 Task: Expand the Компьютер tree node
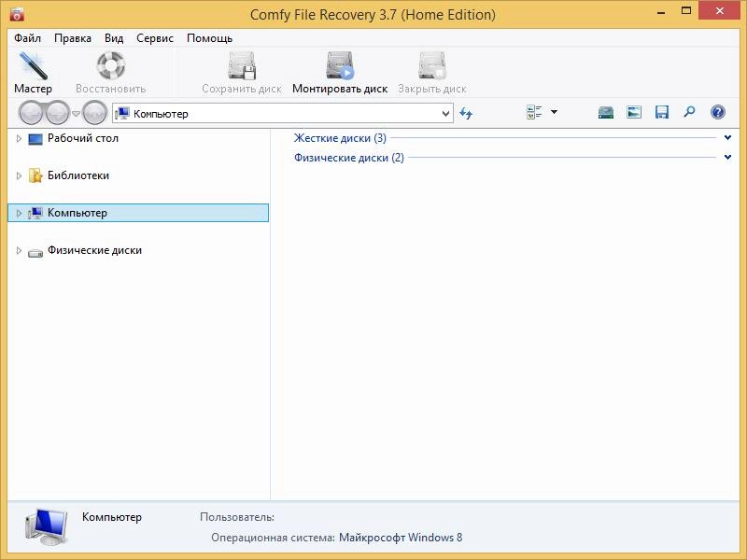[19, 214]
